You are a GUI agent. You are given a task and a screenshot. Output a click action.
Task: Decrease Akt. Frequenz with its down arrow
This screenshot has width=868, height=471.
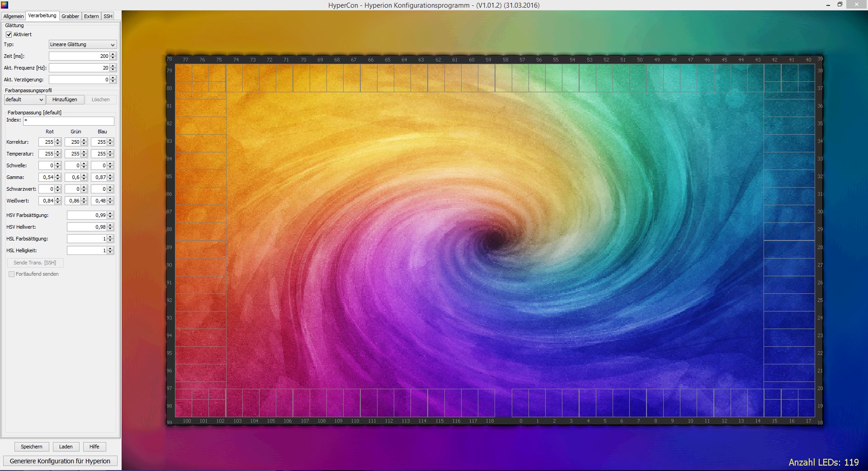pyautogui.click(x=113, y=70)
